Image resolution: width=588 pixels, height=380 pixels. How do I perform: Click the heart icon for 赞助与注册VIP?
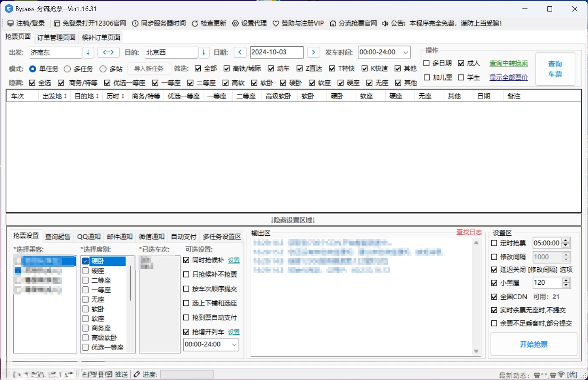[276, 23]
